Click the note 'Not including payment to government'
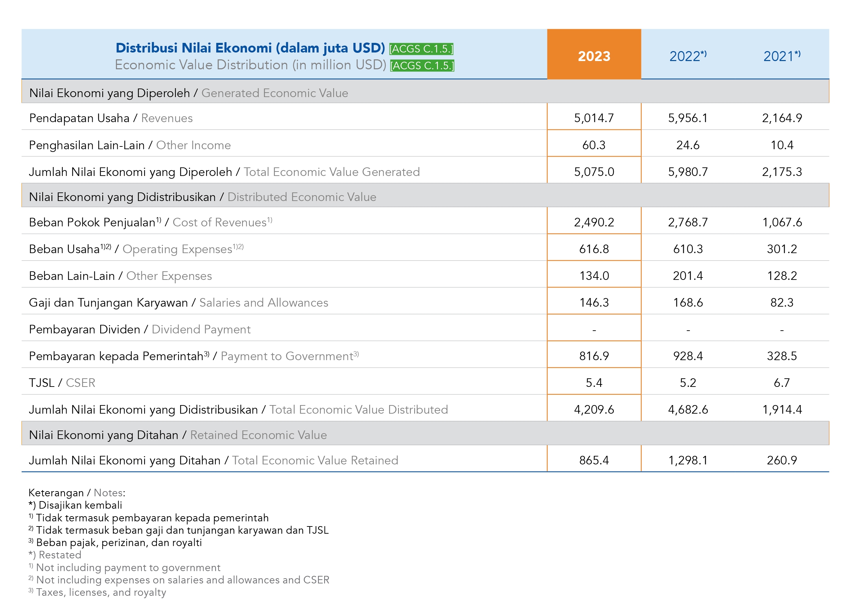Viewport: 851px width, 616px height. click(x=128, y=568)
